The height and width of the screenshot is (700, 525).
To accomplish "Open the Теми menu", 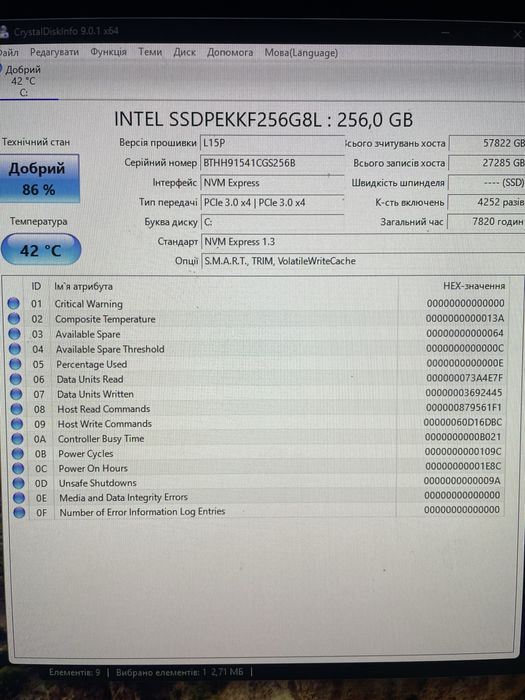I will 150,52.
